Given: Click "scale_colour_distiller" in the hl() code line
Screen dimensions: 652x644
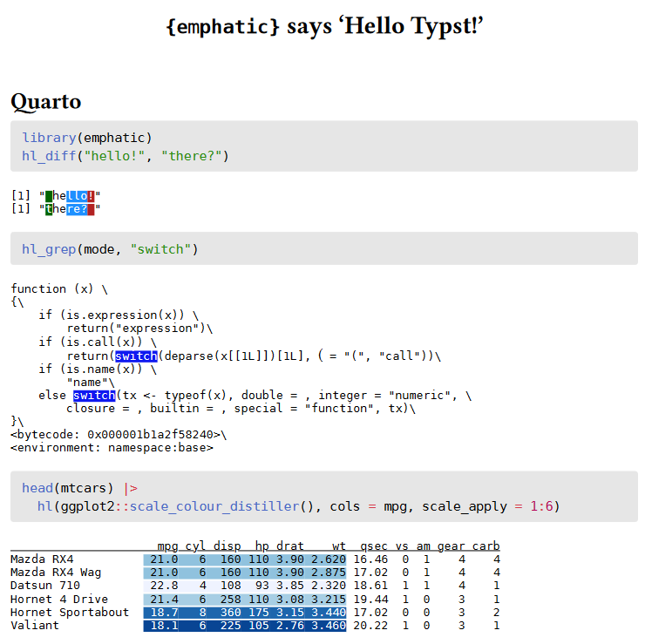Looking at the screenshot, I should [214, 506].
